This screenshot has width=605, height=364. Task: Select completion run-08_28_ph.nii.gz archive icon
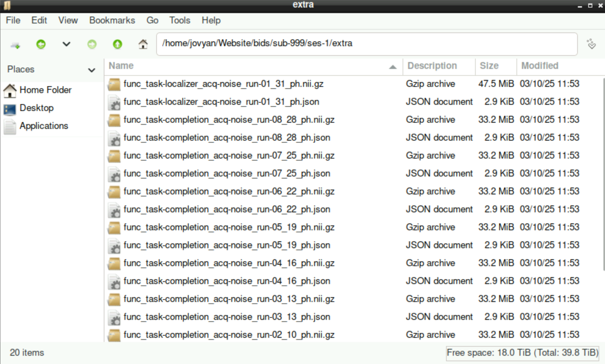114,120
